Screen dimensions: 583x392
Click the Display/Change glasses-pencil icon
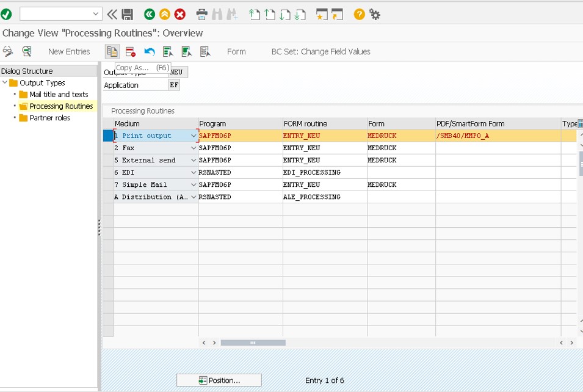(x=7, y=51)
